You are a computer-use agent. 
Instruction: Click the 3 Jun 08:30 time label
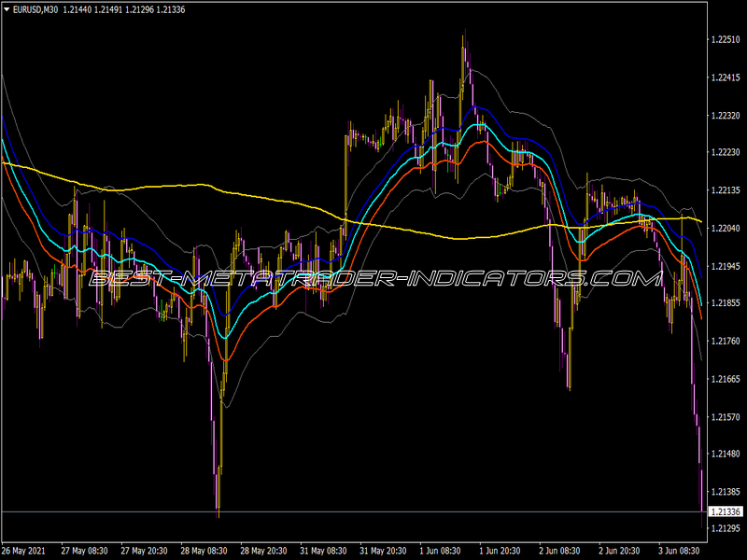(x=679, y=551)
